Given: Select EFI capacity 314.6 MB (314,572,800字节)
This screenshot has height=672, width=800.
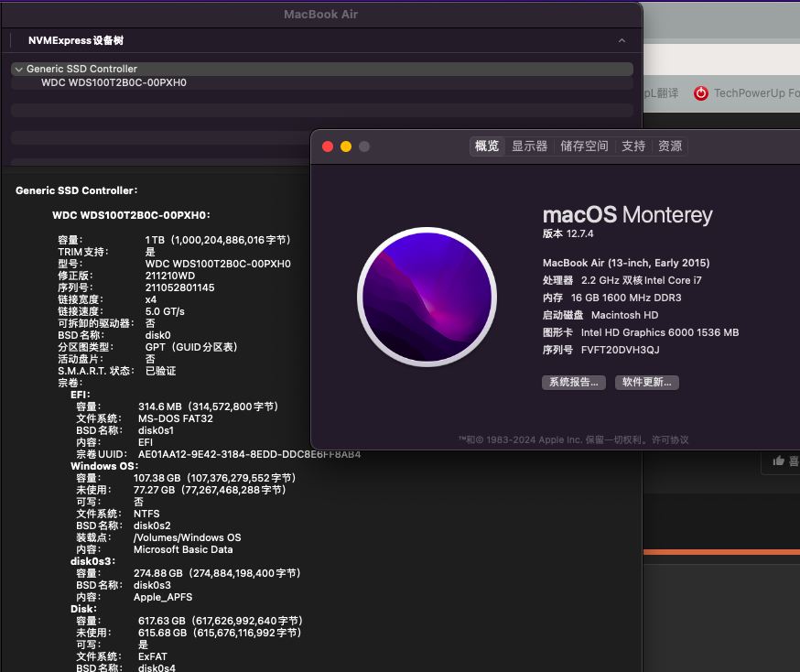Looking at the screenshot, I should click(x=208, y=406).
